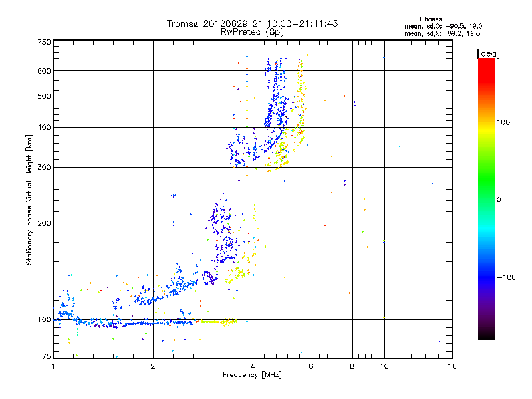The width and height of the screenshot is (532, 399).
Task: Click the x-axis tick label '16'
Action: [452, 366]
